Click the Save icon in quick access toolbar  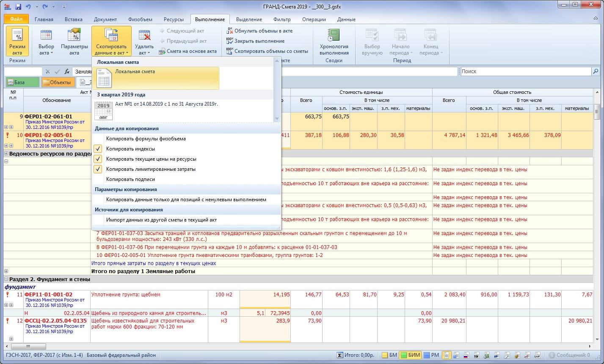(18, 7)
